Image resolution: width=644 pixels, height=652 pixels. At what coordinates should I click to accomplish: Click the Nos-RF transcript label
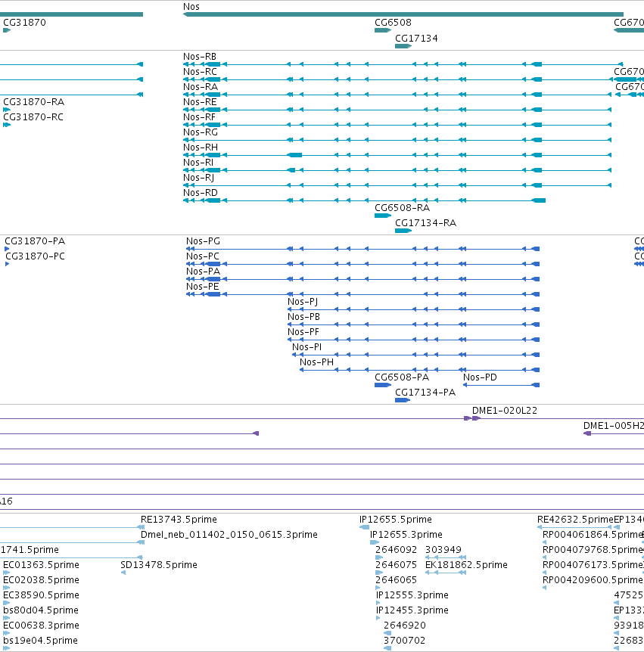tap(199, 116)
